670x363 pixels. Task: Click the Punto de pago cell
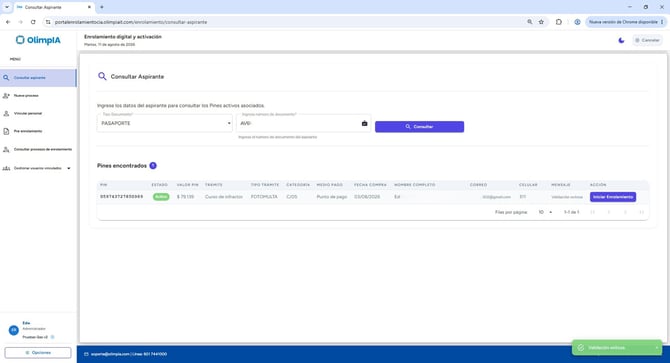pos(332,197)
